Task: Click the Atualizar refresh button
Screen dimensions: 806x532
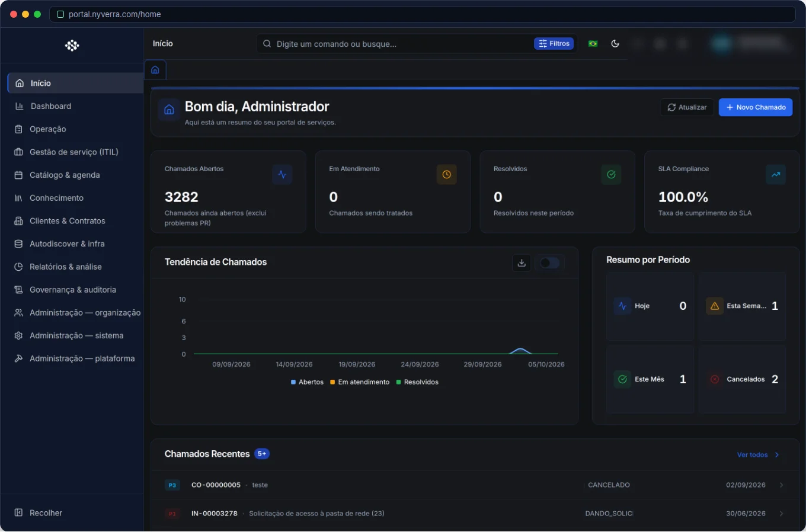Action: pyautogui.click(x=687, y=107)
